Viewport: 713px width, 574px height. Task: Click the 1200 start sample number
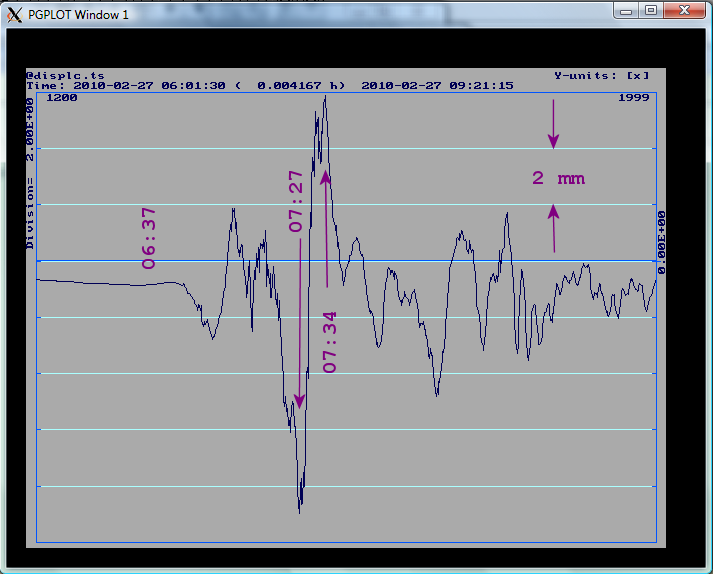[x=62, y=97]
